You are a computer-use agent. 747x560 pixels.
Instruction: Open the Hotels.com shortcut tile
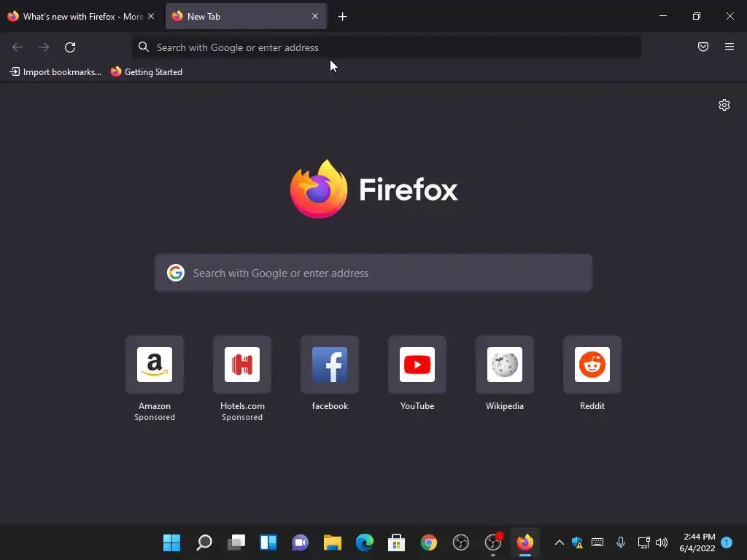point(242,365)
